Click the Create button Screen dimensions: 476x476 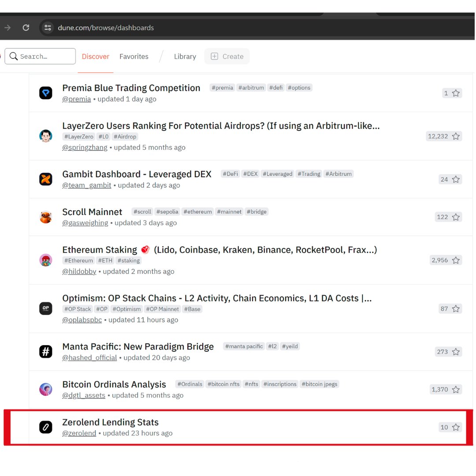227,56
